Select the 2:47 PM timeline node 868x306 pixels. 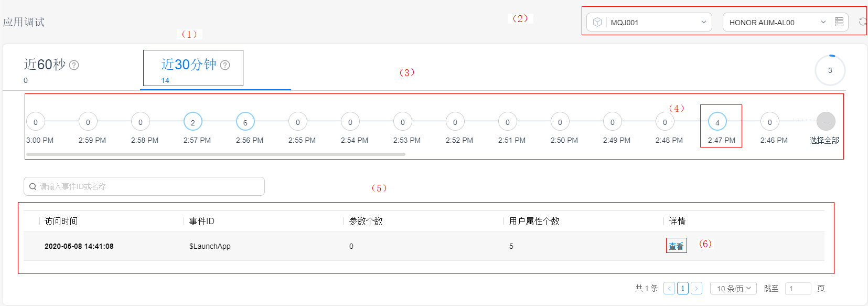(x=717, y=122)
